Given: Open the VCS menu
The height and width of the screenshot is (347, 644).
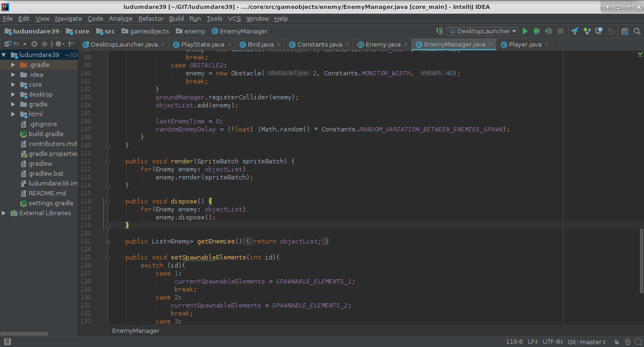Looking at the screenshot, I should click(x=234, y=18).
